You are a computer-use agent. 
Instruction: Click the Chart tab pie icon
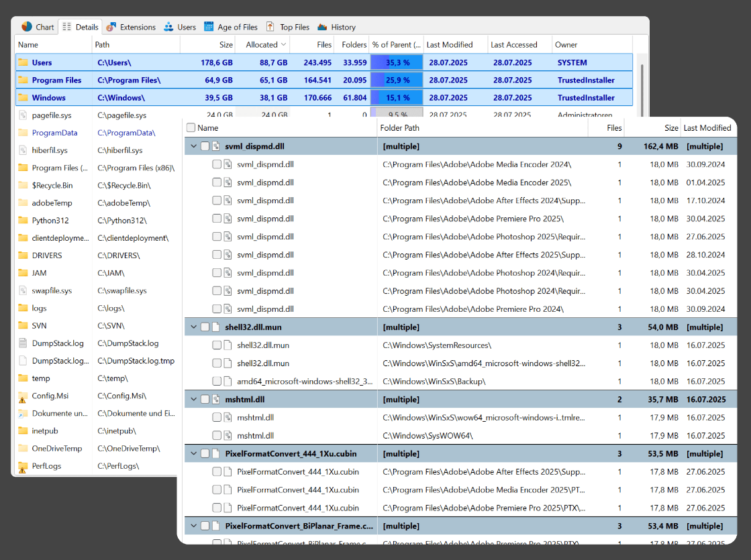[27, 27]
